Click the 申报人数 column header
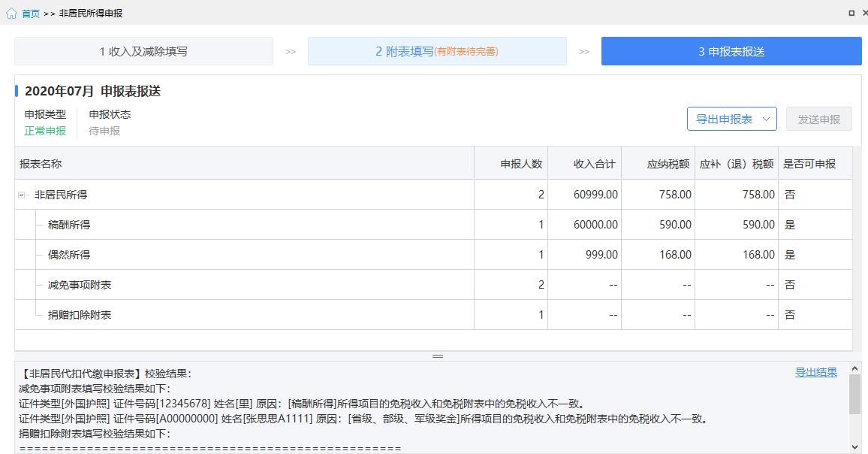Viewport: 868px width, 454px height. (x=523, y=163)
